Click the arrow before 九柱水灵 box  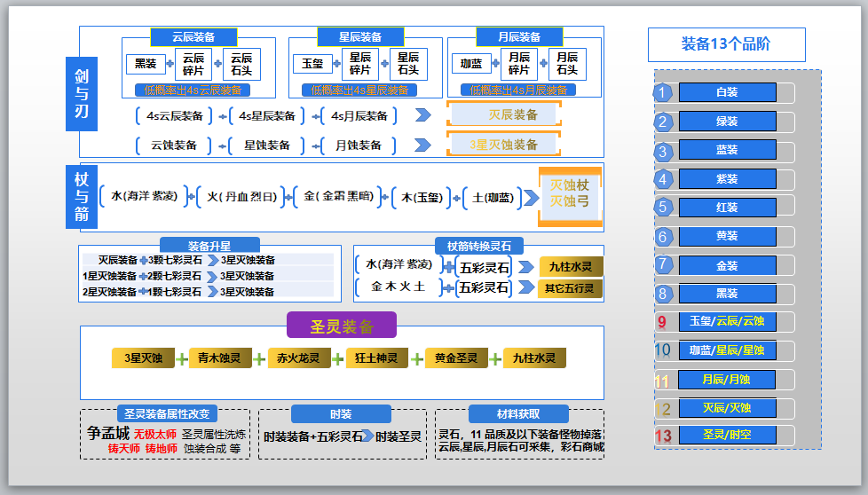(x=526, y=267)
